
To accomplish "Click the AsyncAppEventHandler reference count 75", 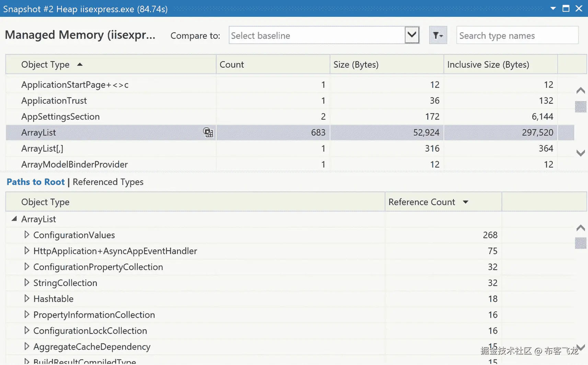I will coord(493,251).
